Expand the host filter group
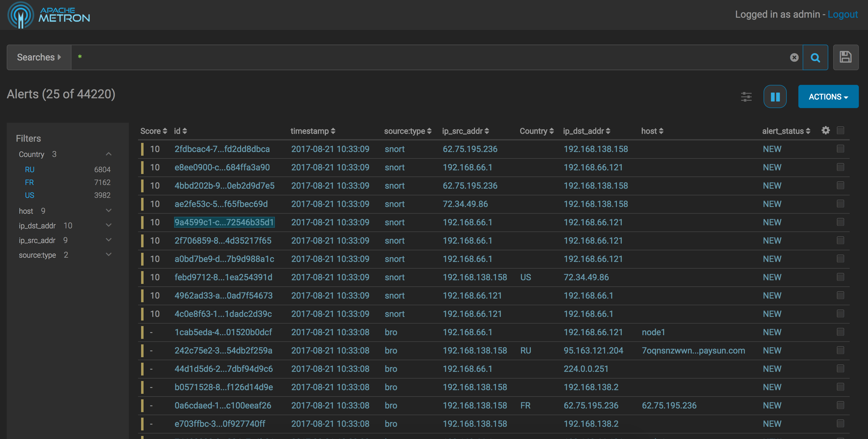The width and height of the screenshot is (868, 439). [108, 211]
